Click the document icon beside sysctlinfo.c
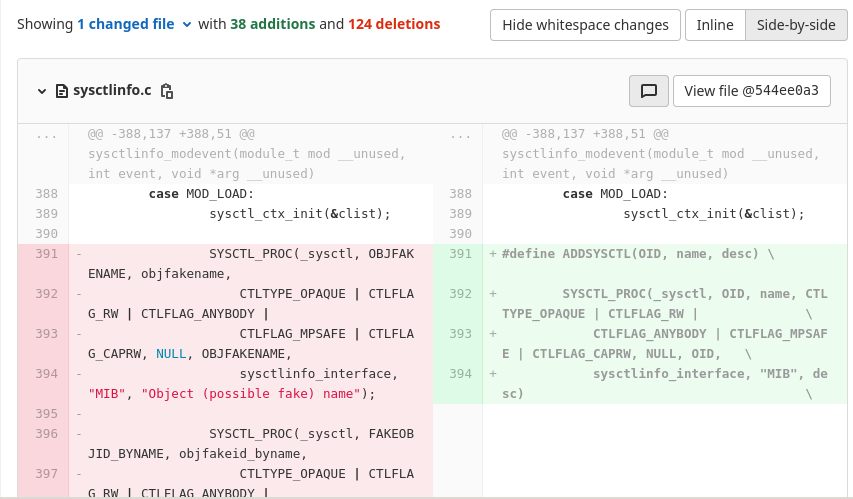This screenshot has width=853, height=499. point(62,91)
